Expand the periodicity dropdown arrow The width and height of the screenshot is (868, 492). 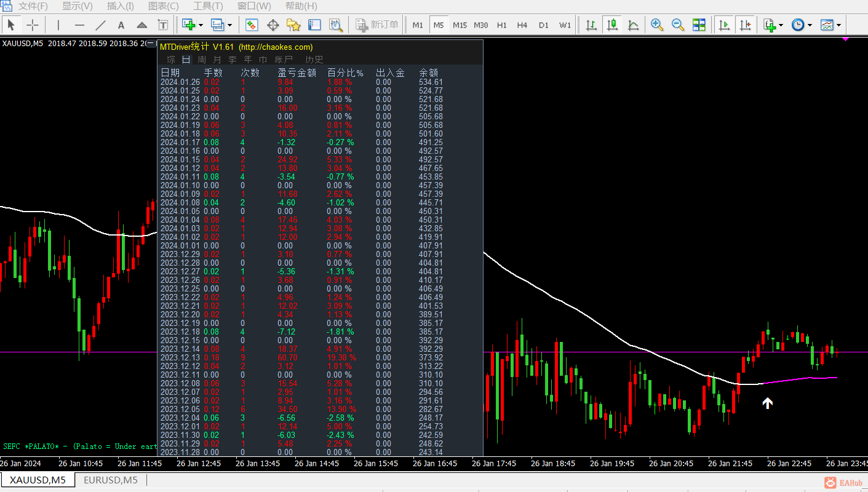[x=810, y=25]
